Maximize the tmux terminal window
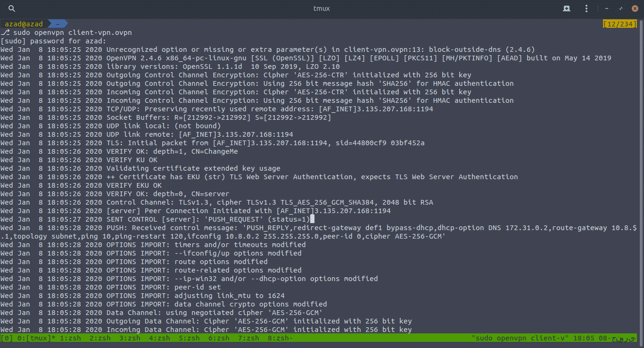The height and width of the screenshot is (348, 644). 620,8
